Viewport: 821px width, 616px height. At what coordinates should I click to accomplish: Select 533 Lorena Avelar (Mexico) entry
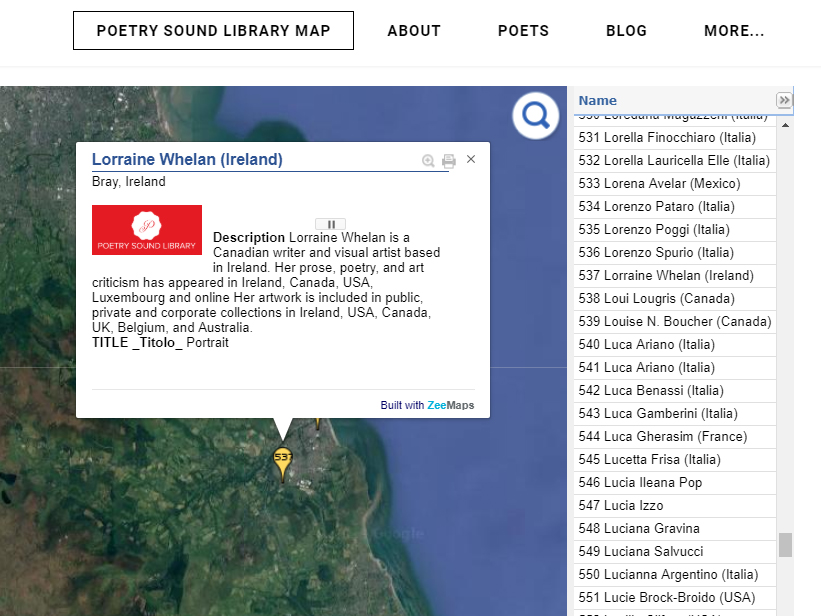659,184
